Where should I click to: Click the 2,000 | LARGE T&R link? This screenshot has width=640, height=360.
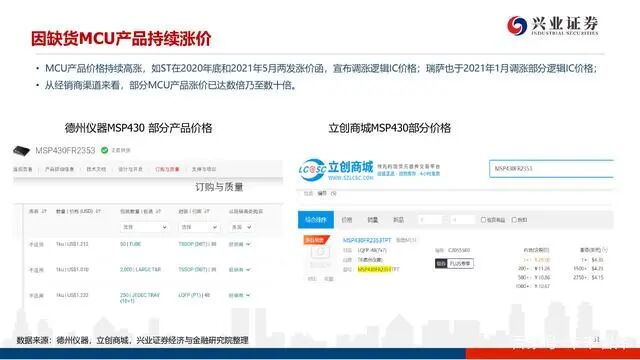(140, 270)
